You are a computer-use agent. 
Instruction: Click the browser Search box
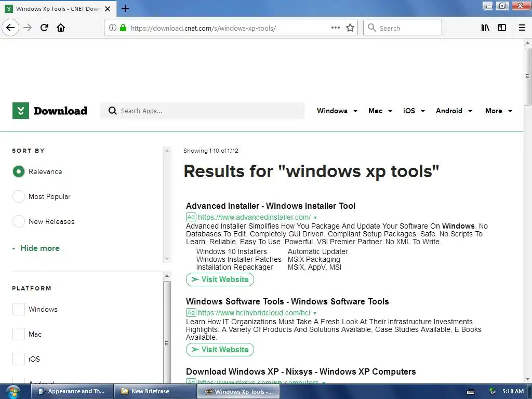(x=403, y=28)
